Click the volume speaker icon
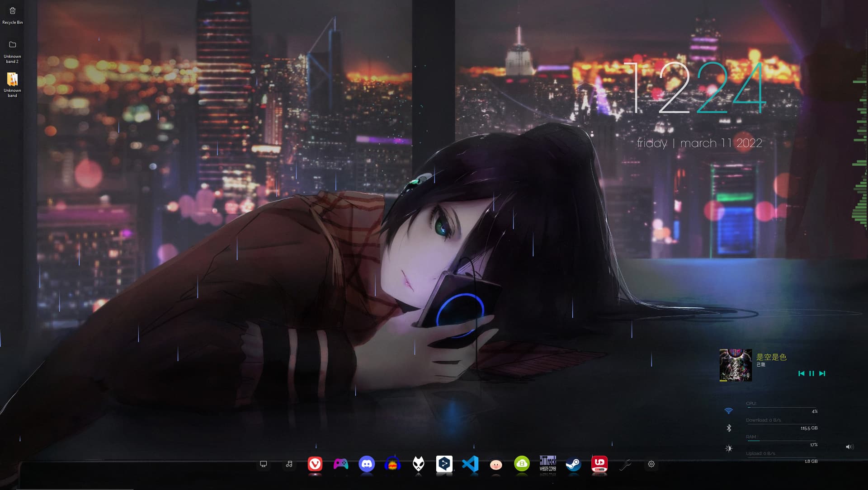This screenshot has width=868, height=490. pos(849,447)
